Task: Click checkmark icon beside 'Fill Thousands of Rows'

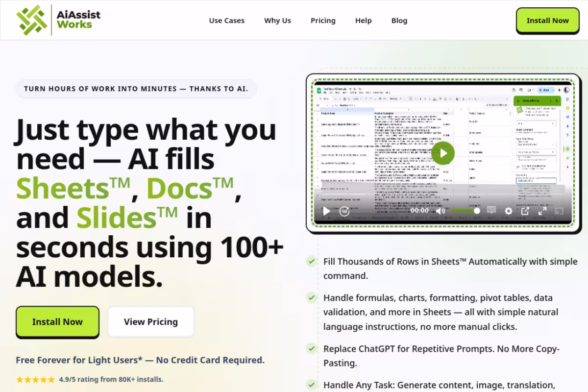Action: tap(311, 261)
